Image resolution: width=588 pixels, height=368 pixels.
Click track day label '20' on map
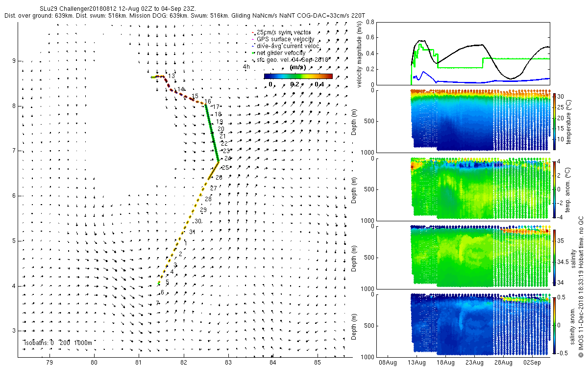click(221, 129)
